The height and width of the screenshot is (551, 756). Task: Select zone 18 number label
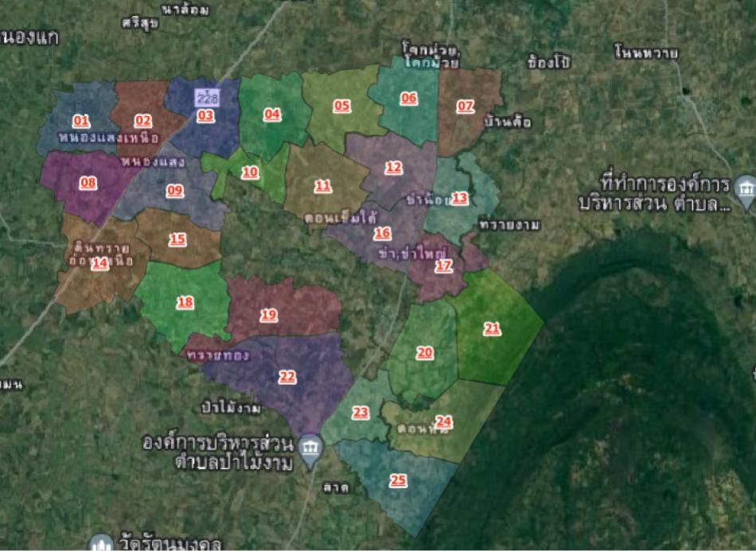[185, 302]
